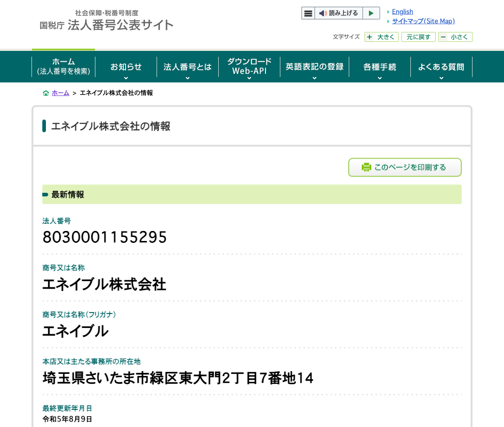Decrease text size with 小さく
504x427 pixels.
pos(455,37)
